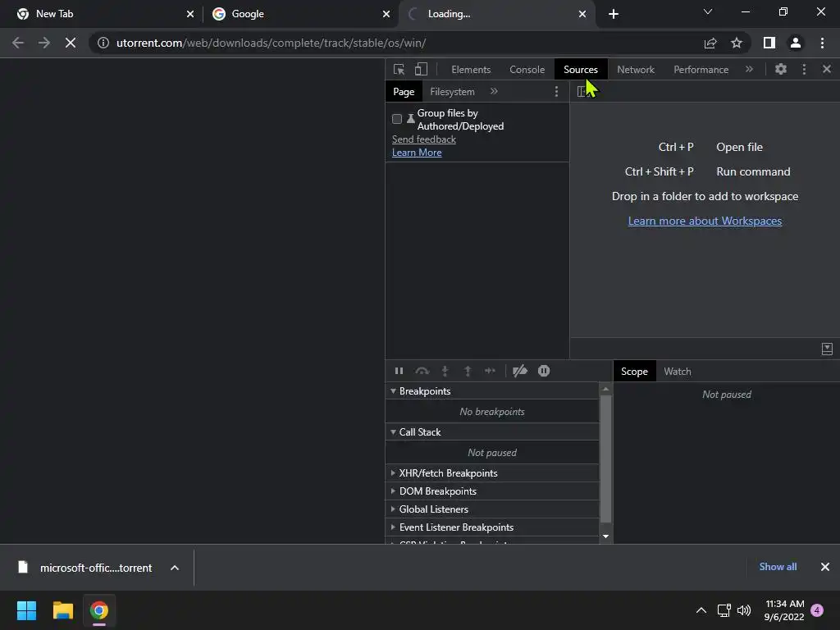Expand Global Listeners section

tap(492, 509)
